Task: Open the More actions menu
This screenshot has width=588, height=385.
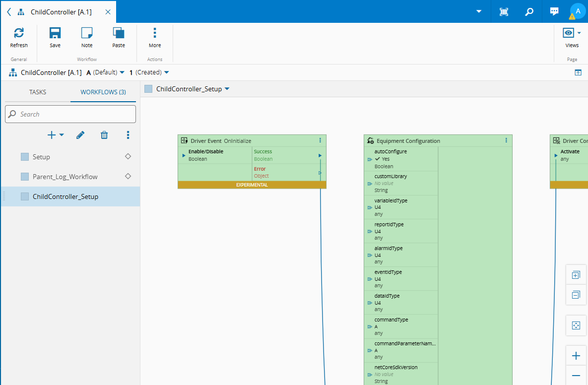Action: (x=155, y=34)
